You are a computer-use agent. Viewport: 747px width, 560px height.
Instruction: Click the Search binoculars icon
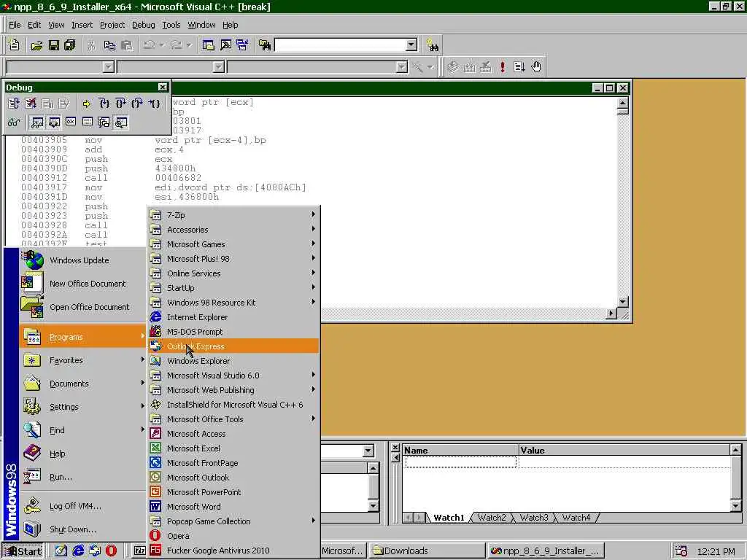pyautogui.click(x=433, y=45)
